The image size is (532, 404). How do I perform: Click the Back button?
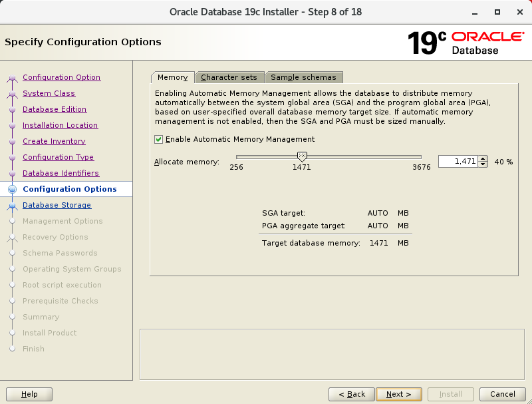352,394
